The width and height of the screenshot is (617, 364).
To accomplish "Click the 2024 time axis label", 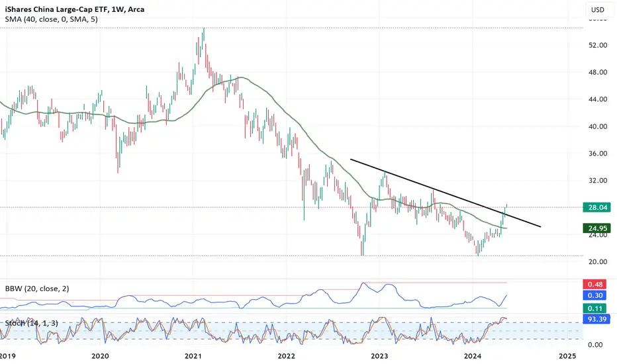I will [472, 356].
